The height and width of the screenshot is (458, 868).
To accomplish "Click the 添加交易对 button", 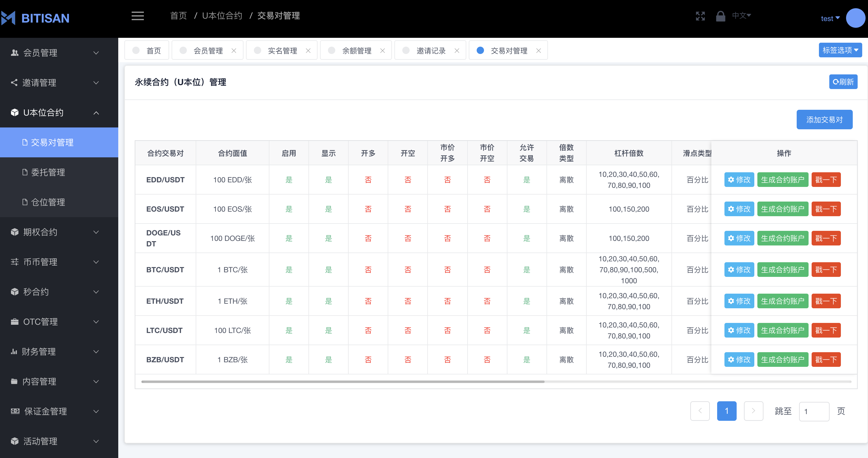I will [824, 120].
